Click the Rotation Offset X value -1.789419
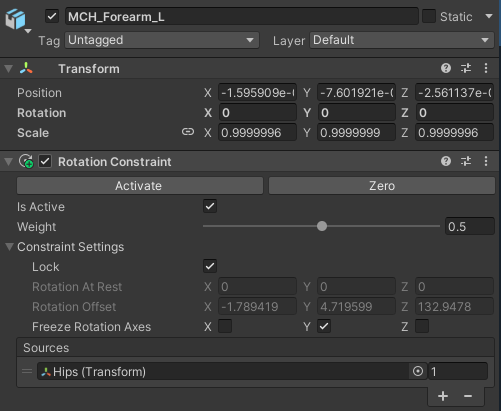 (x=257, y=307)
